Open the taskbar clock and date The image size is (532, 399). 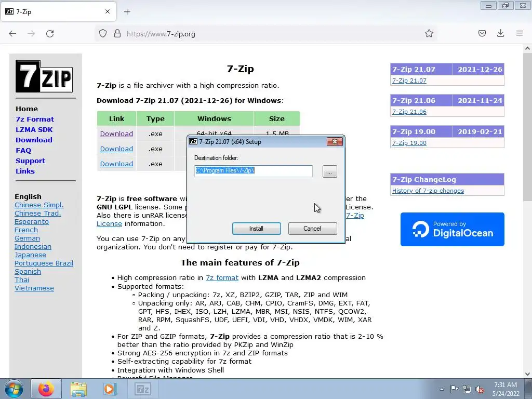coord(506,389)
